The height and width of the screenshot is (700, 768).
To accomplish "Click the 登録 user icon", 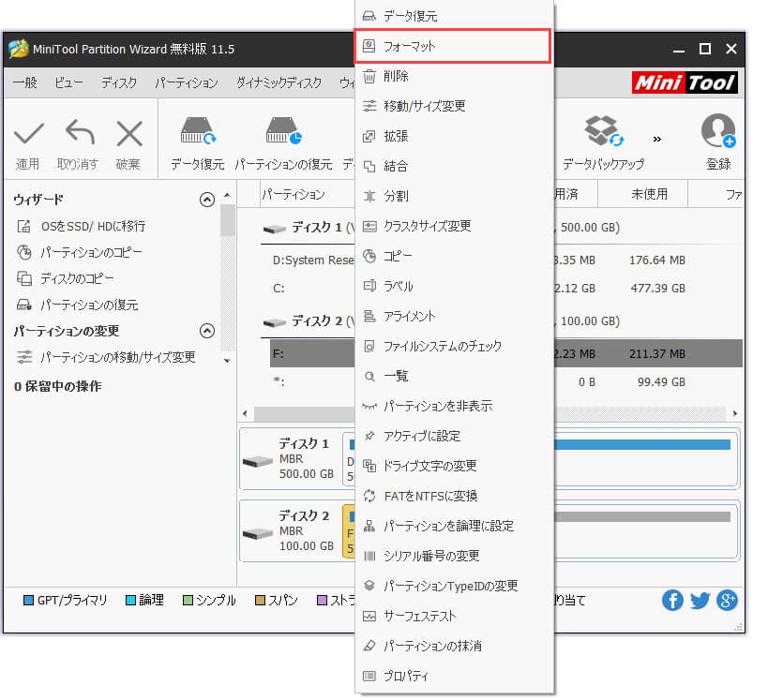I will [x=718, y=135].
